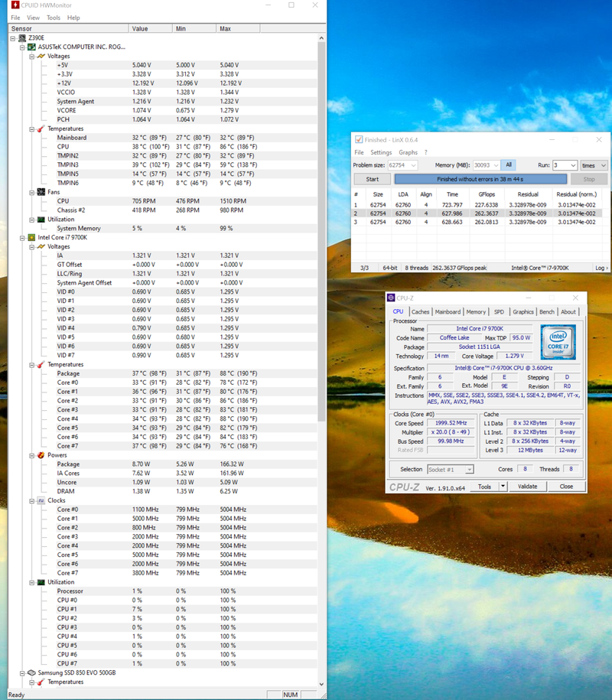Switch to the Memory tab in CPU-Z
The width and height of the screenshot is (612, 700).
pyautogui.click(x=476, y=311)
